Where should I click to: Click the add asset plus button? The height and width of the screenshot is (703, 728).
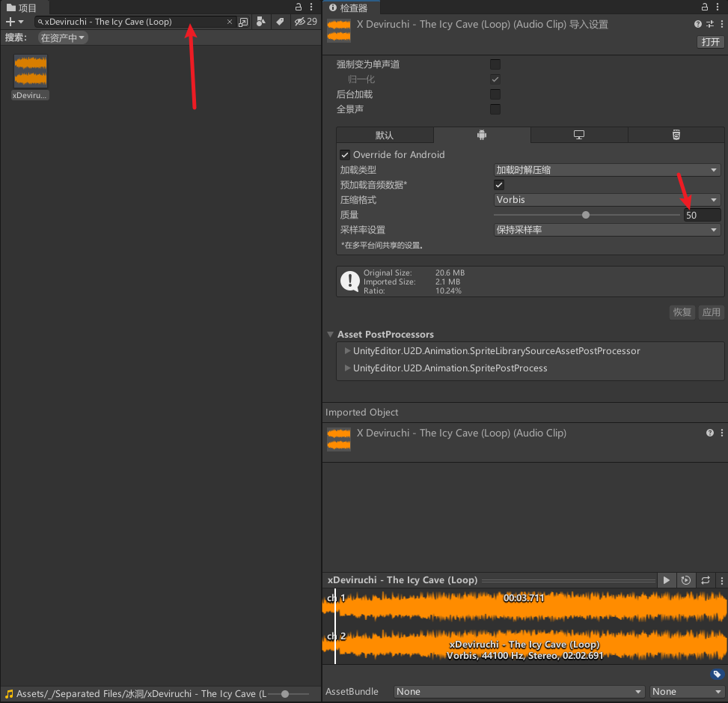10,22
